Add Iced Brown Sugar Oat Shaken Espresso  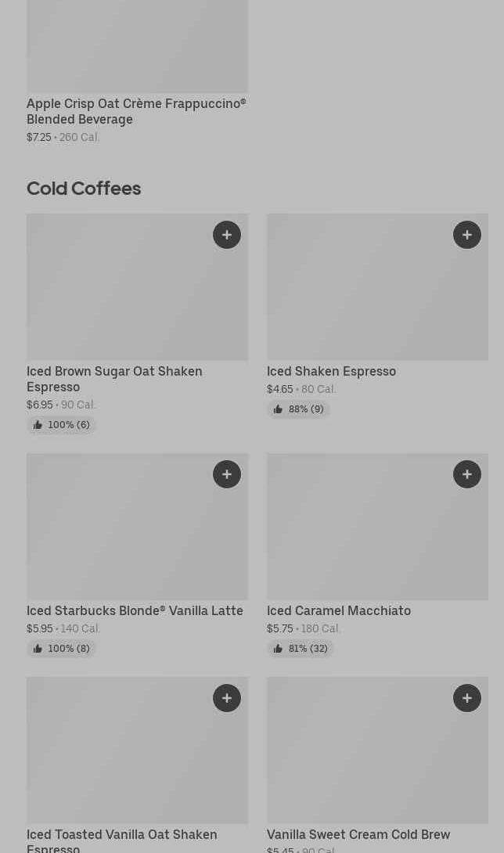click(227, 235)
